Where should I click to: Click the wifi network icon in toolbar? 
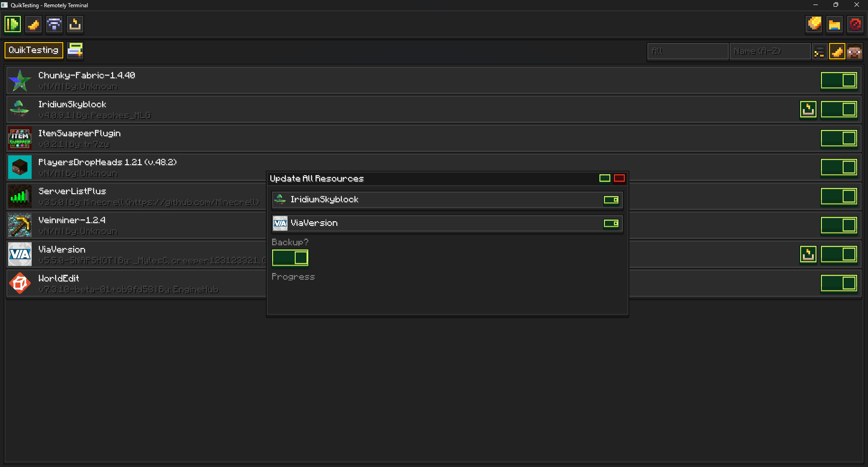coord(54,24)
